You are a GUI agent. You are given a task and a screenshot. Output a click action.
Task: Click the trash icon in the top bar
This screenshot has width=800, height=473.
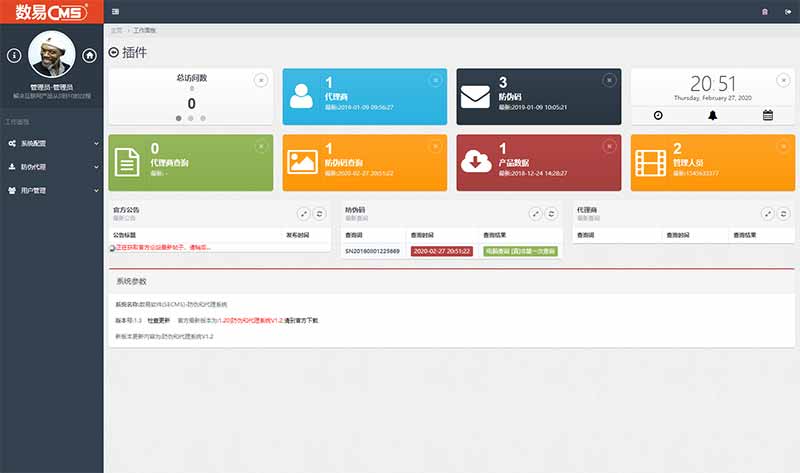[x=765, y=11]
